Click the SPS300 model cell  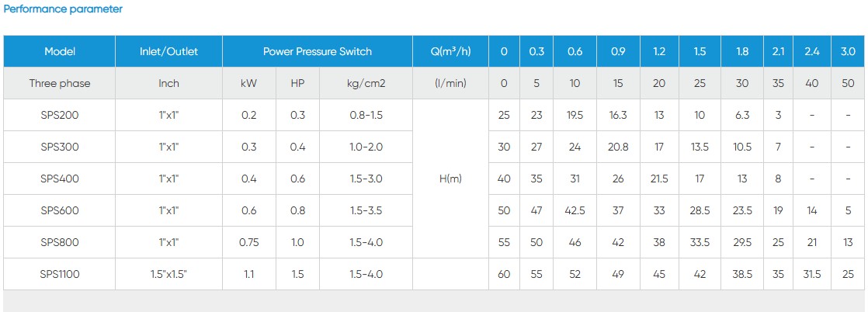60,147
